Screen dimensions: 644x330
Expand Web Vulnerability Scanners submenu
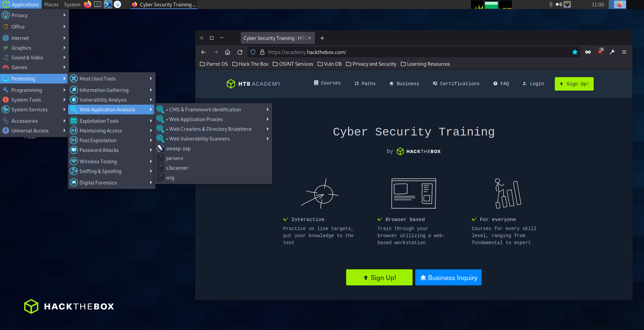click(x=213, y=139)
